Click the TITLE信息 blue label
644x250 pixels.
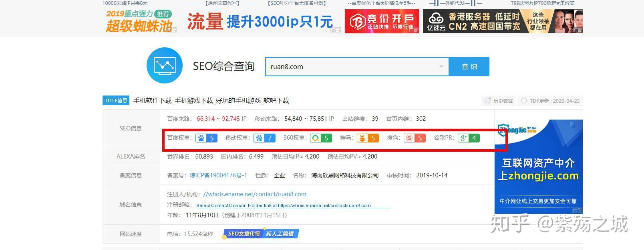pos(116,101)
